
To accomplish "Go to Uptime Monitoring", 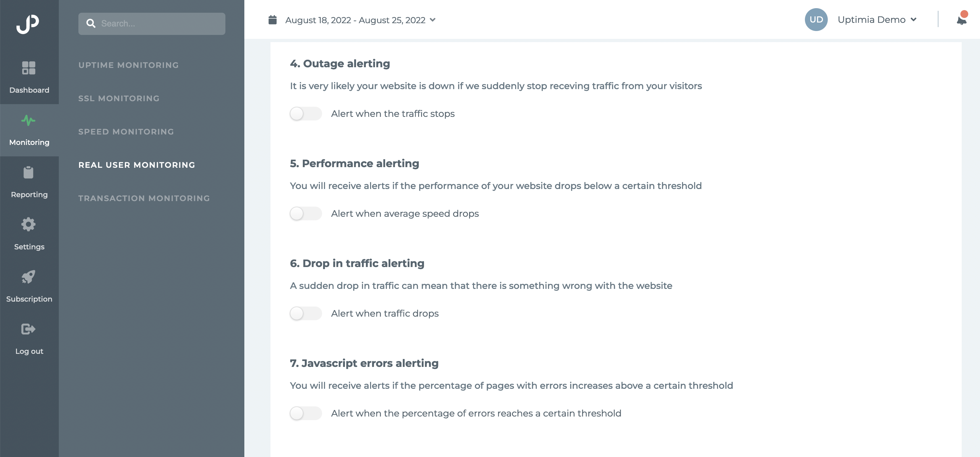I will 129,65.
